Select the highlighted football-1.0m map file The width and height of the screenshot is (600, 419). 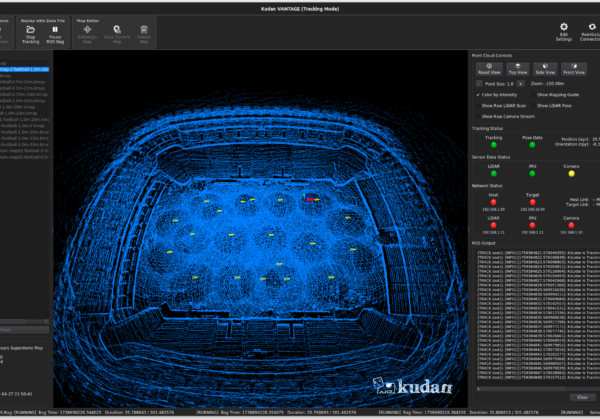click(x=25, y=69)
